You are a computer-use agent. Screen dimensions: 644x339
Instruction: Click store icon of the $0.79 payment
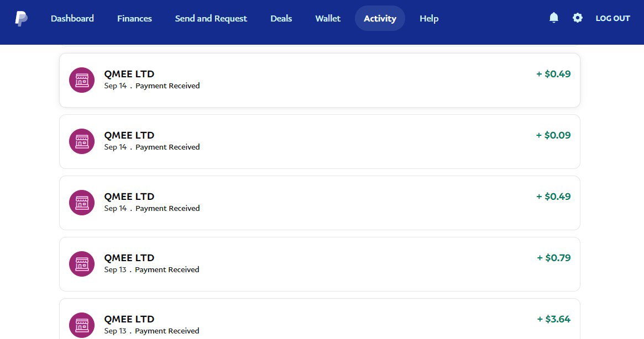82,264
